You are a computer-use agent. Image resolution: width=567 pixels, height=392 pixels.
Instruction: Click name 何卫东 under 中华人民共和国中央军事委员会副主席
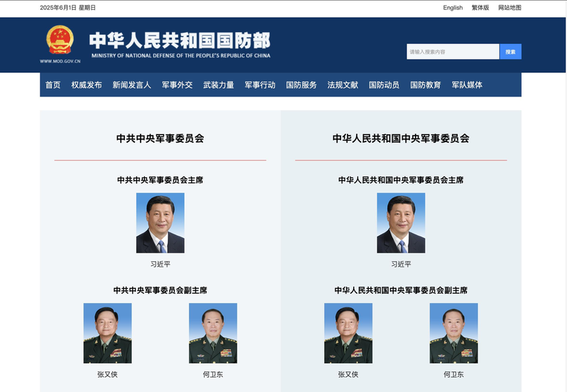454,374
